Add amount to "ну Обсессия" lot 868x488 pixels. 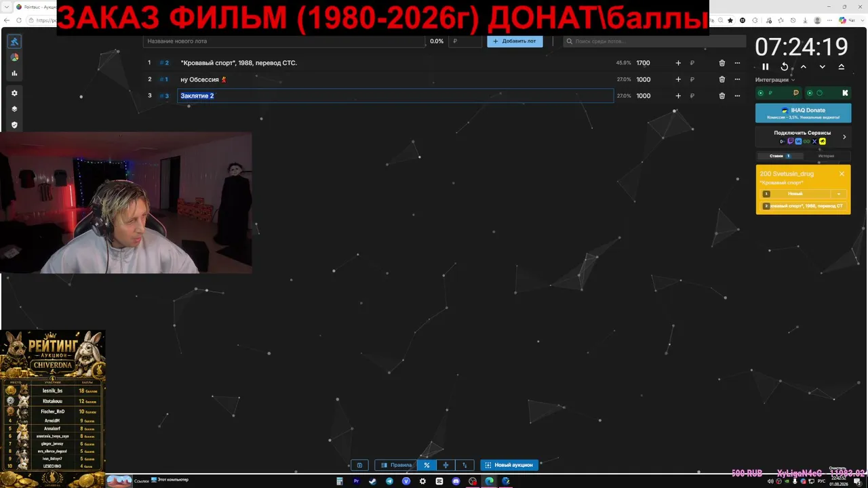pos(678,79)
